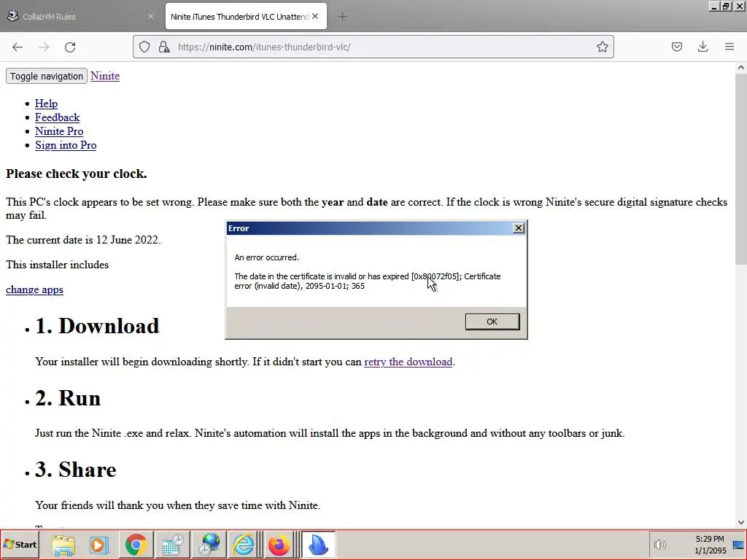Launch Internet Explorer from the taskbar

tap(244, 545)
